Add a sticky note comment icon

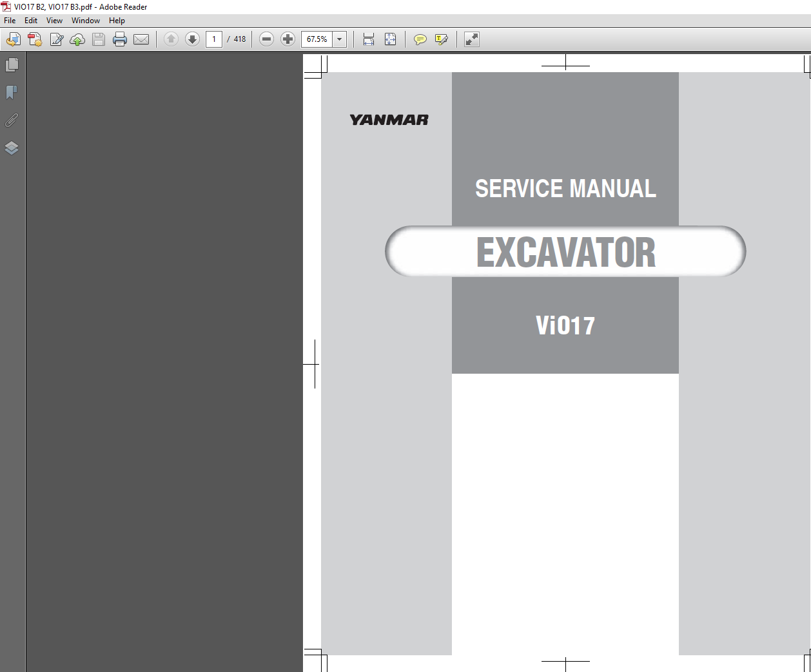tap(420, 40)
